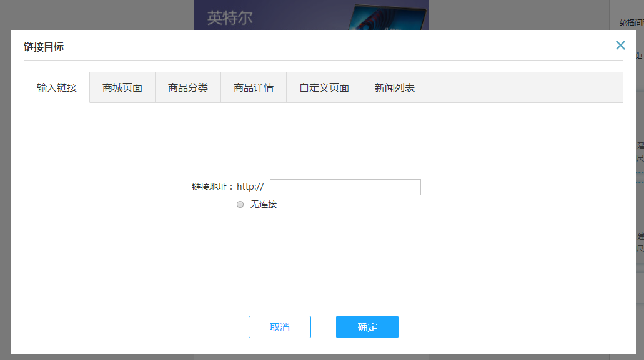Select the 新闻列表 tab
644x360 pixels.
395,88
